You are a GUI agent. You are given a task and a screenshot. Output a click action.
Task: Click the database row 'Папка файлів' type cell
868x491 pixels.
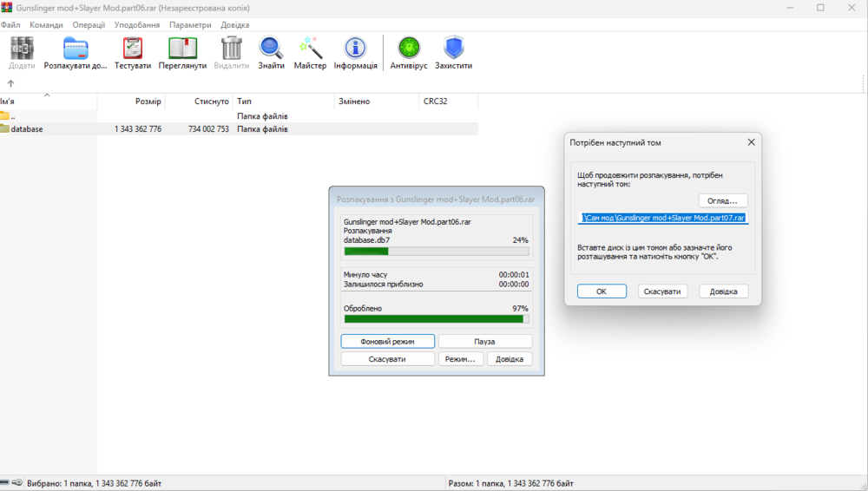[262, 129]
